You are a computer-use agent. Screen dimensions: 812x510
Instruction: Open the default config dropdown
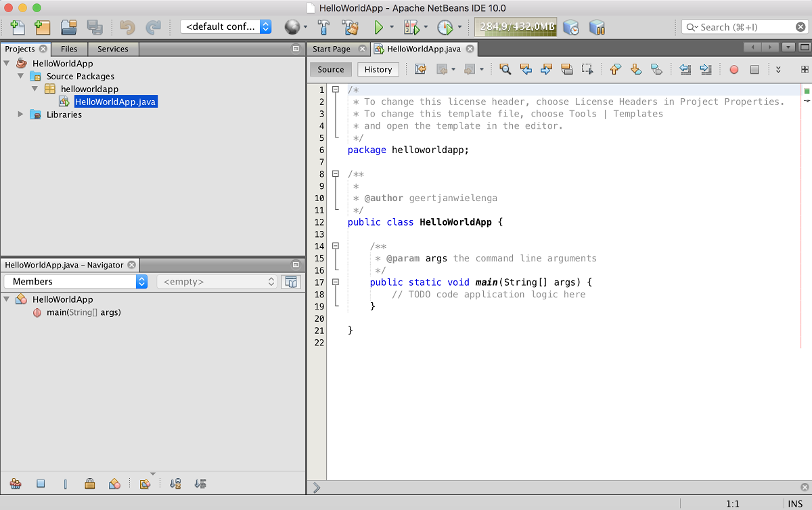pos(226,27)
